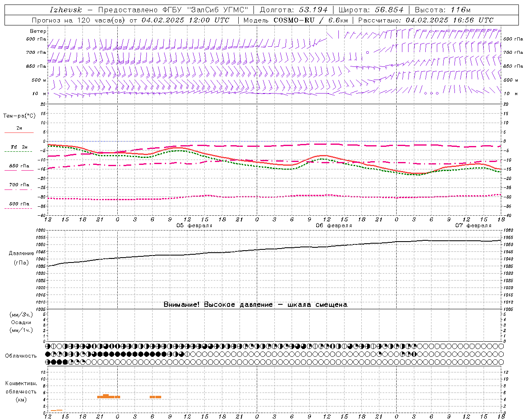Viewport: 525px width, 420px height.
Task: Click the dashed line under 500 гПа legend
Action: point(18,209)
